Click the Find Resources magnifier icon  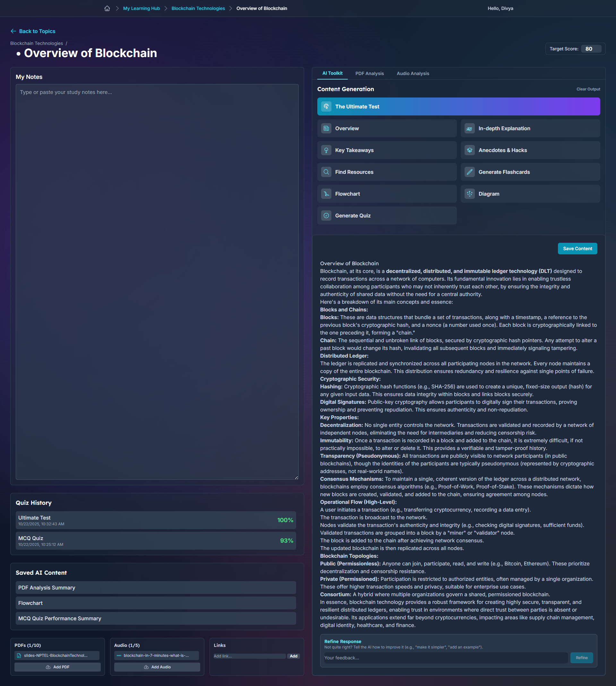click(x=326, y=172)
